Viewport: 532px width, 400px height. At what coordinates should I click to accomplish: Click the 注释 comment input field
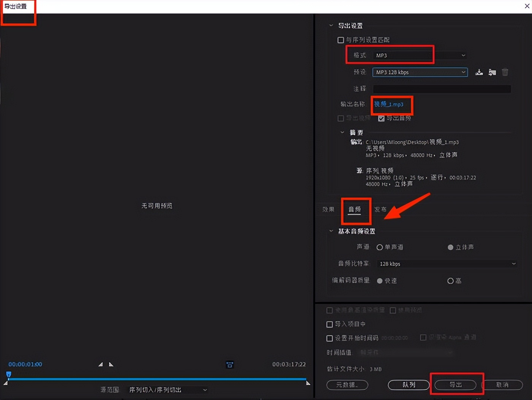442,89
